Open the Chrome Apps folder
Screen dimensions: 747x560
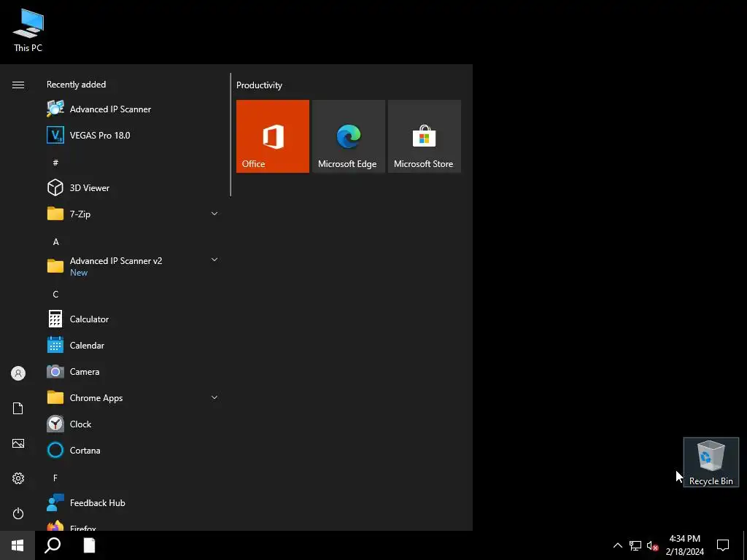(x=133, y=397)
